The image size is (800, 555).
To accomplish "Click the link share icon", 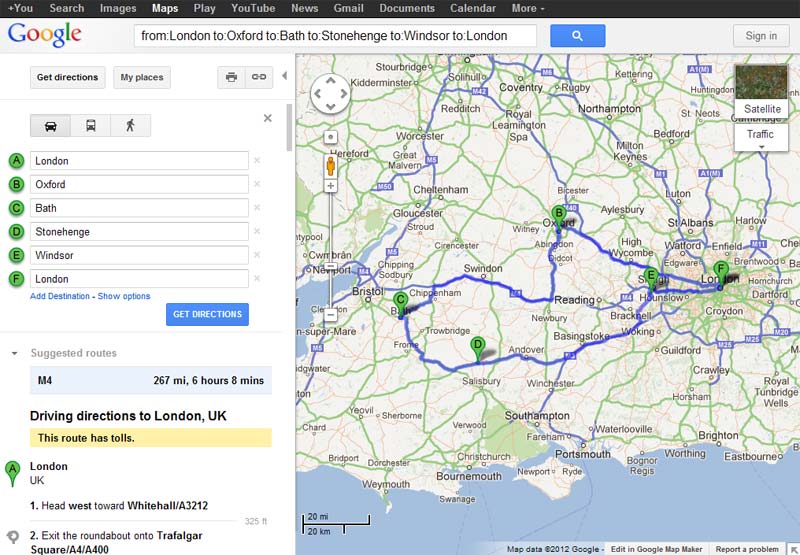I will click(x=259, y=77).
